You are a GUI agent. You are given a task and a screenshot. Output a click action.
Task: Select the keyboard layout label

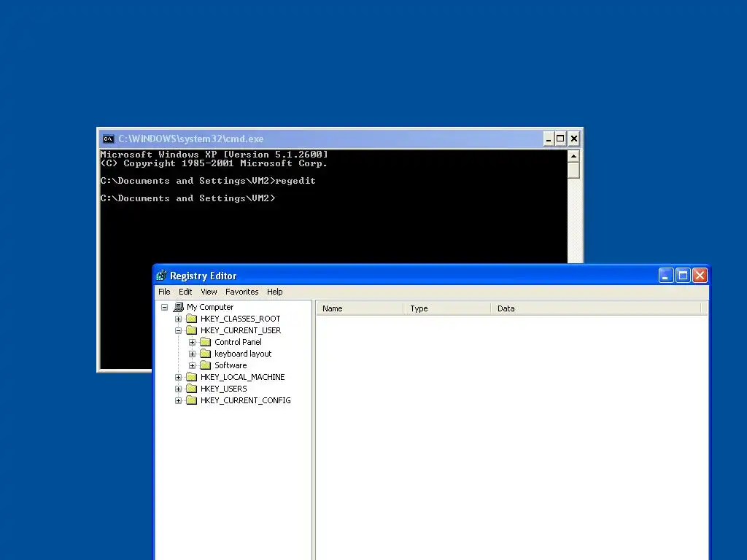pos(243,354)
